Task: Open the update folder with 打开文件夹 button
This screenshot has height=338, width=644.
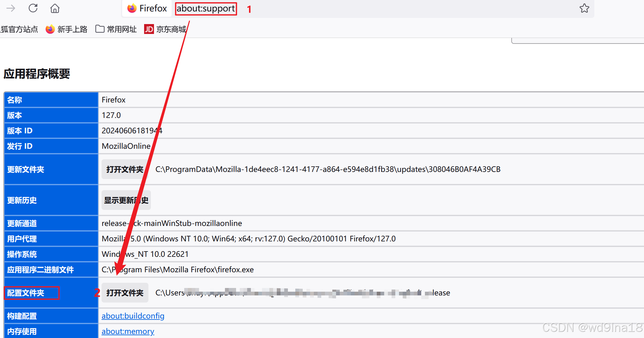Action: pos(125,169)
